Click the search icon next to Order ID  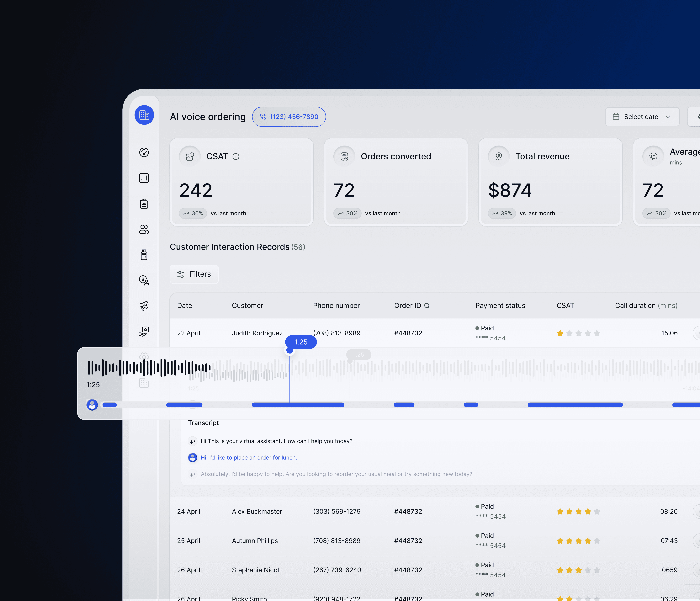click(x=427, y=306)
